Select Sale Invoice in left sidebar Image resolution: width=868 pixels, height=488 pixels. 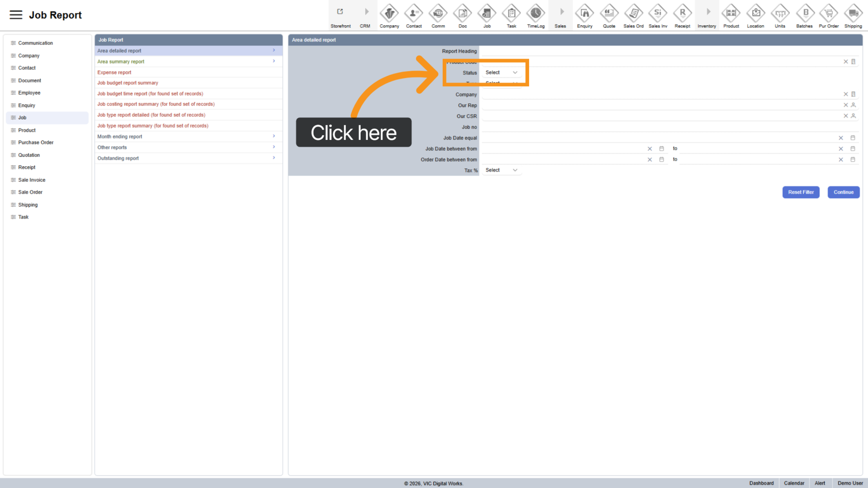[32, 180]
